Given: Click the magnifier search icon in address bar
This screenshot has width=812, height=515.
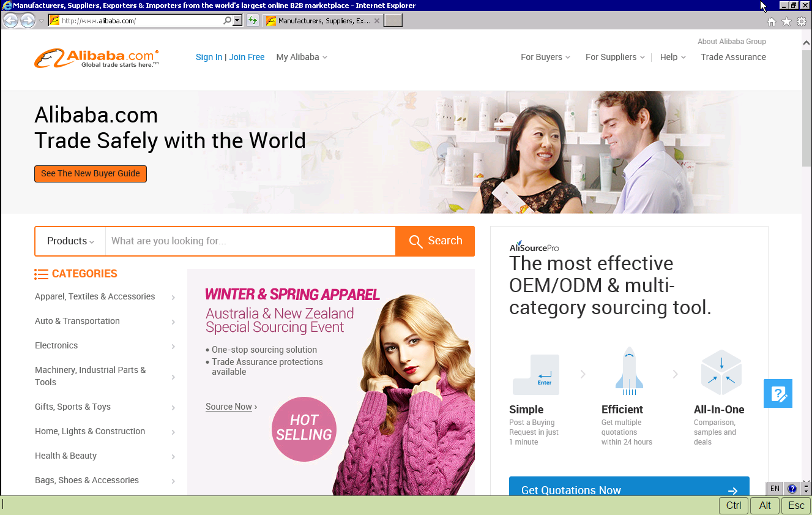Looking at the screenshot, I should coord(228,21).
